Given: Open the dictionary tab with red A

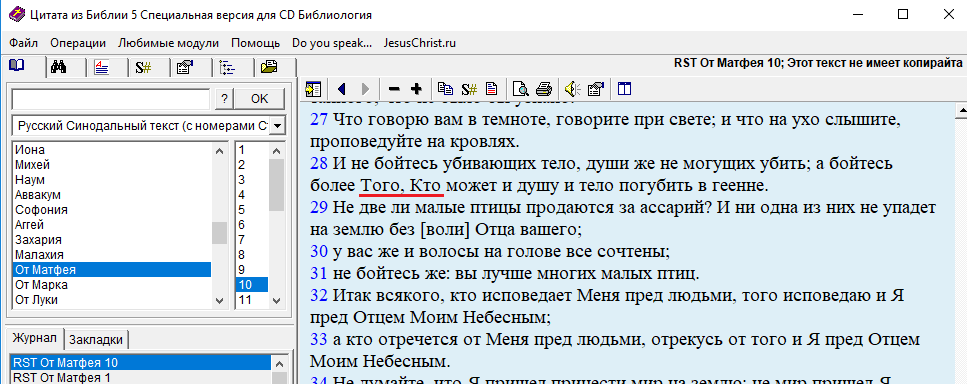Looking at the screenshot, I should click(101, 68).
